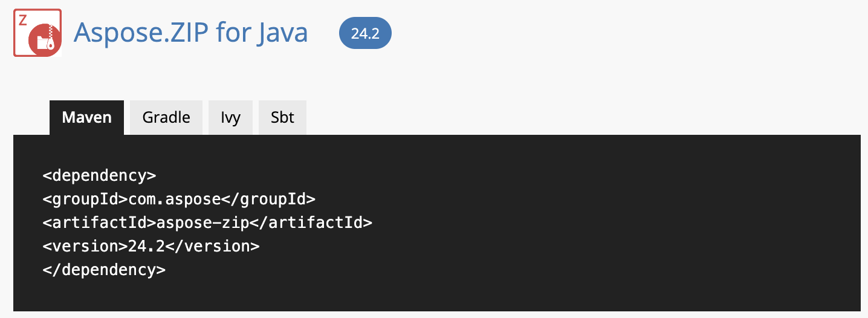This screenshot has width=868, height=318.
Task: Click the opening <groupId> tag
Action: (85, 200)
